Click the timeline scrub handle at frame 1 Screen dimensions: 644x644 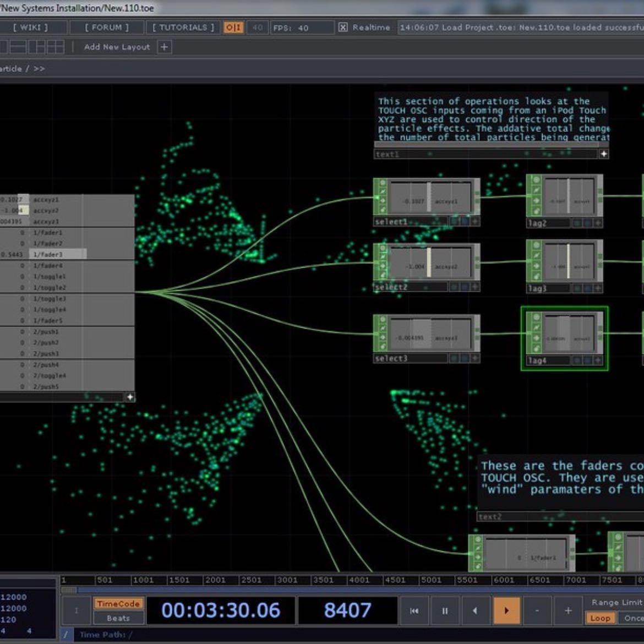[69, 590]
